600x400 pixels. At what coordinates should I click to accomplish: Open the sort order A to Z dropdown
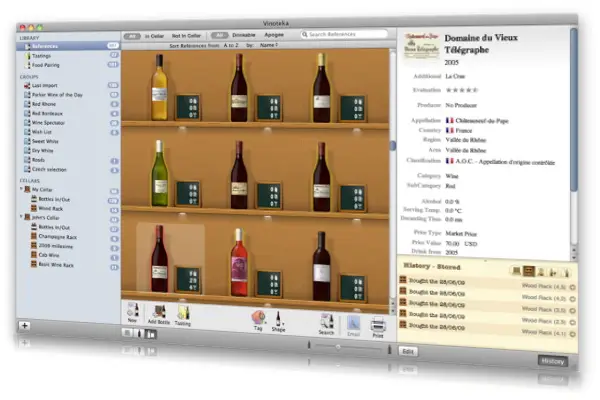(x=231, y=45)
